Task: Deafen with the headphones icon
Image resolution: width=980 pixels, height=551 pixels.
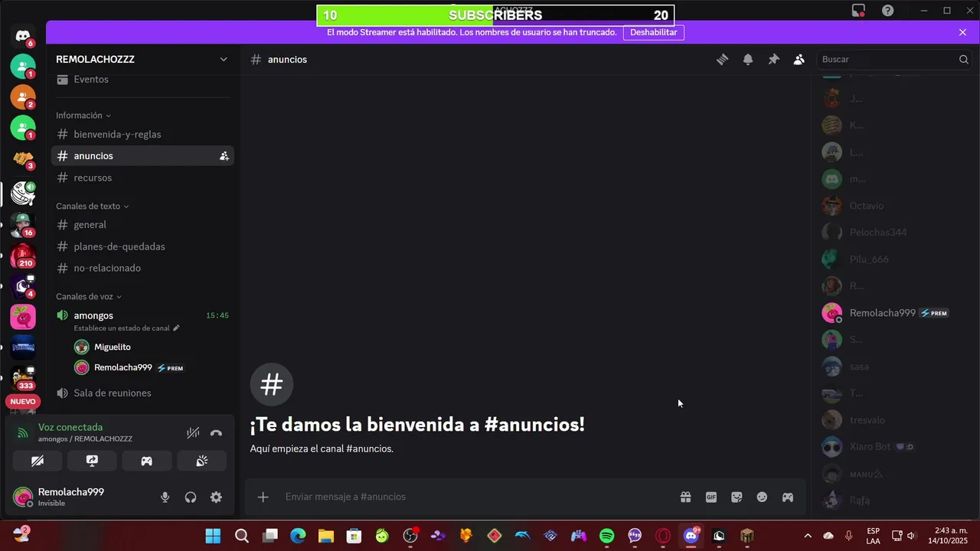Action: 191,497
